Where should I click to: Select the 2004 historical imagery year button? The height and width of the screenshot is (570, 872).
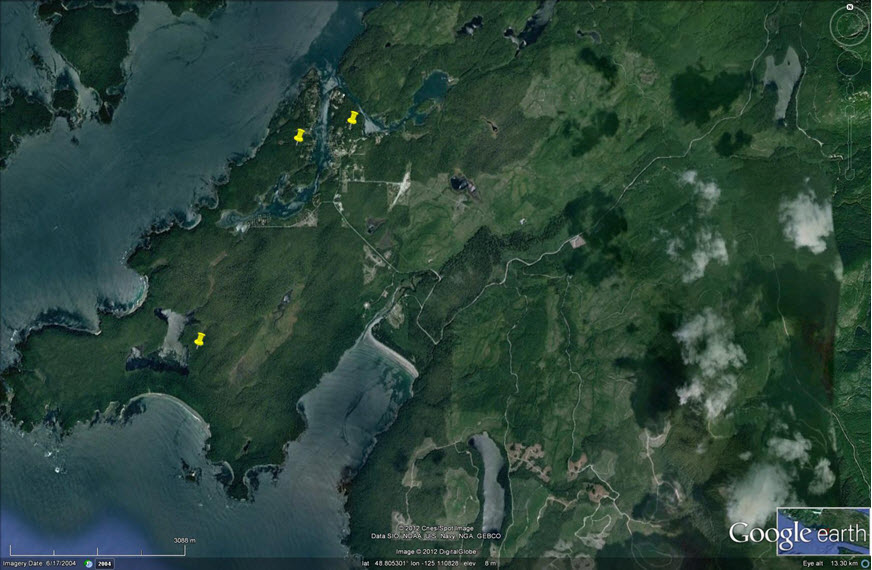tap(105, 564)
